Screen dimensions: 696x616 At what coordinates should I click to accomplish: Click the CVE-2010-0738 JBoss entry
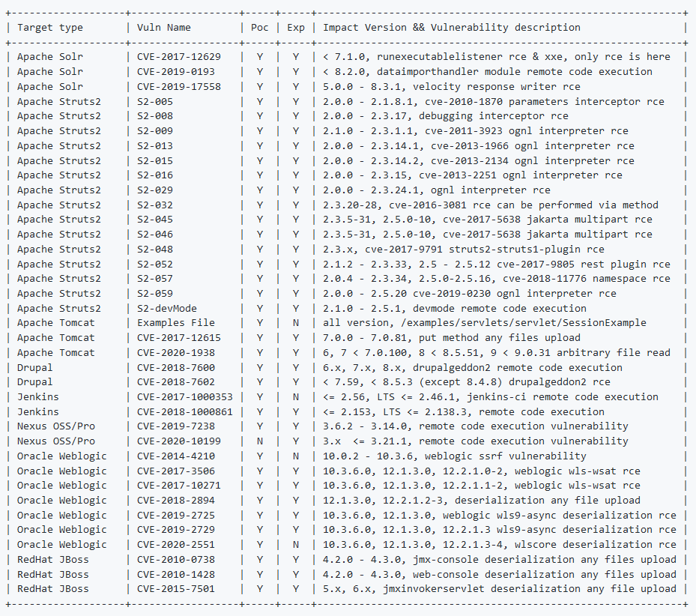(x=176, y=560)
